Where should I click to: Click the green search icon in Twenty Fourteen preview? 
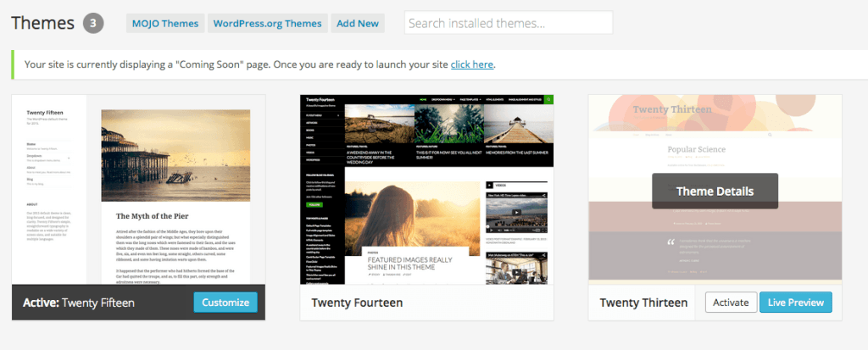click(x=548, y=100)
